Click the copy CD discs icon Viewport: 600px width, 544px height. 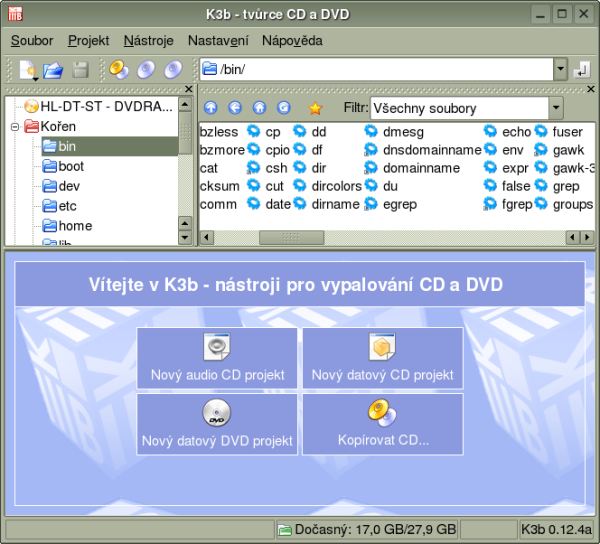click(382, 413)
